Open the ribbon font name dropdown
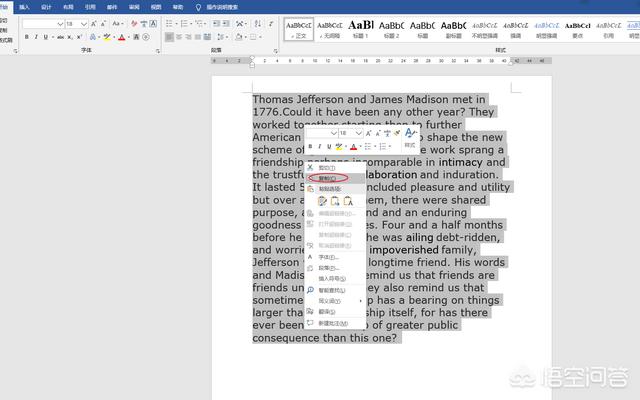 59,23
